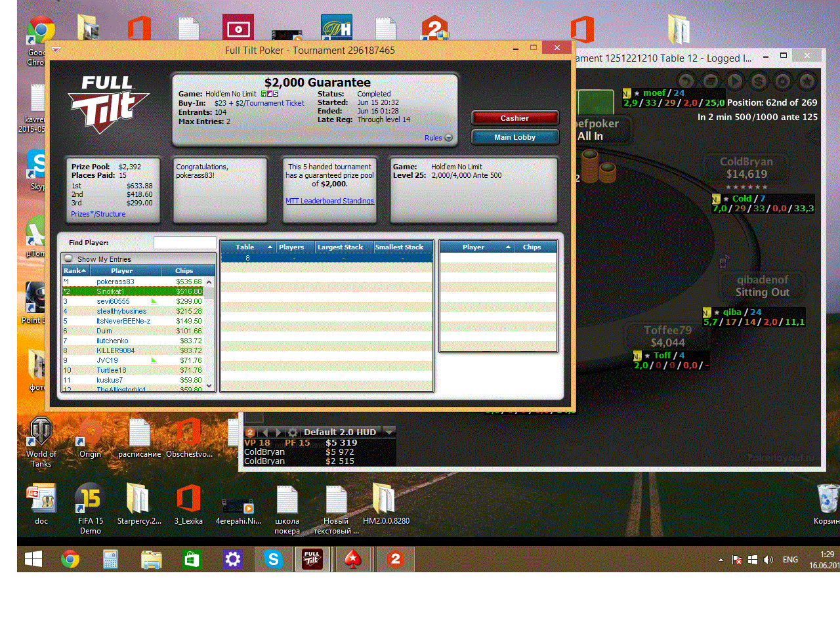The width and height of the screenshot is (840, 630).
Task: Open MTT Leaderboard Standings link
Action: pyautogui.click(x=329, y=201)
